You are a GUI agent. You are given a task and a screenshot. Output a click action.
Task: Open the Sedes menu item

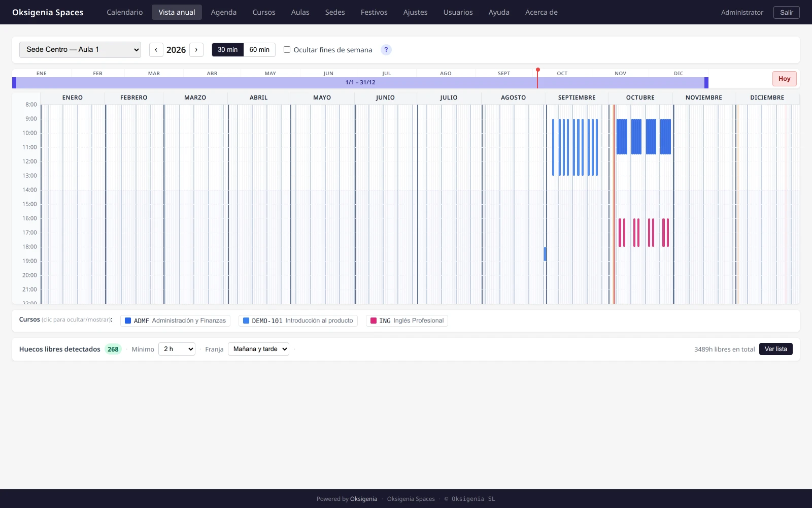335,12
